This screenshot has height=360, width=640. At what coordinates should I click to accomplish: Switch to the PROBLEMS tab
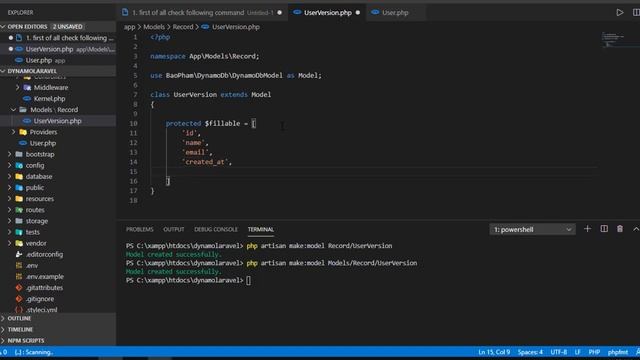coord(140,229)
